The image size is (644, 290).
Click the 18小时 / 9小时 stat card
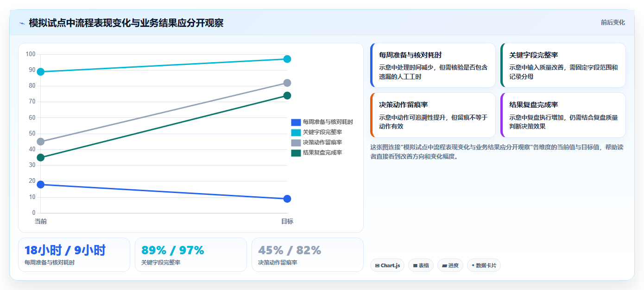coord(74,255)
